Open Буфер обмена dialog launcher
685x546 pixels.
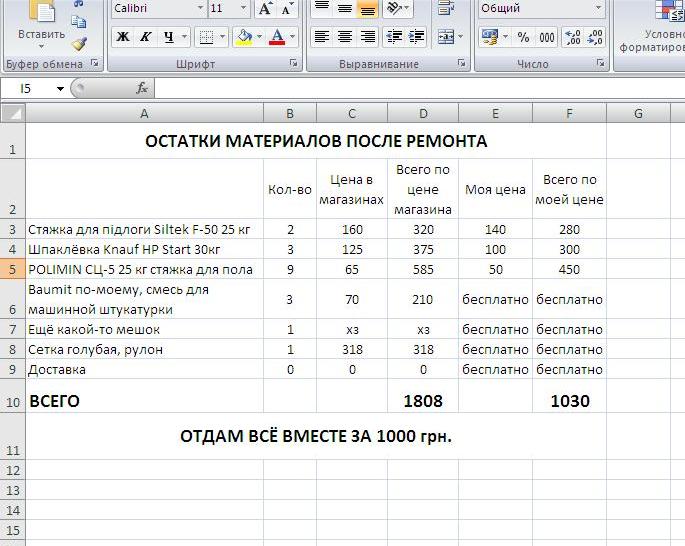[94, 63]
